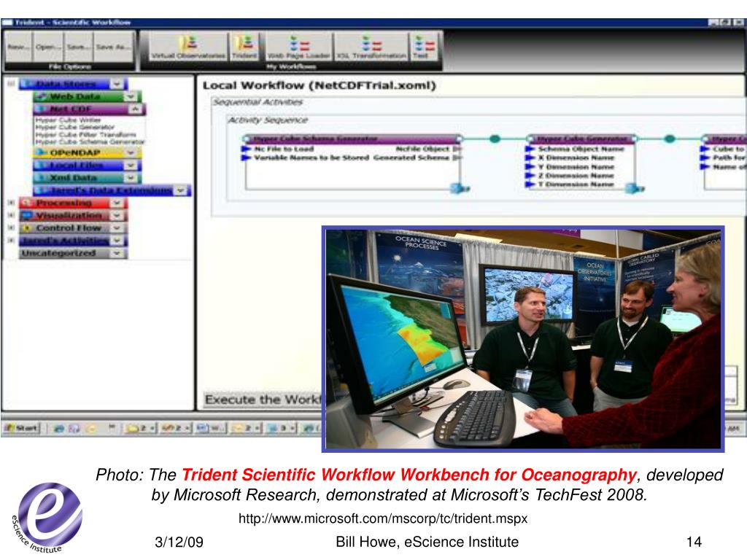Collapse the Data Stores tree node

[x=11, y=84]
